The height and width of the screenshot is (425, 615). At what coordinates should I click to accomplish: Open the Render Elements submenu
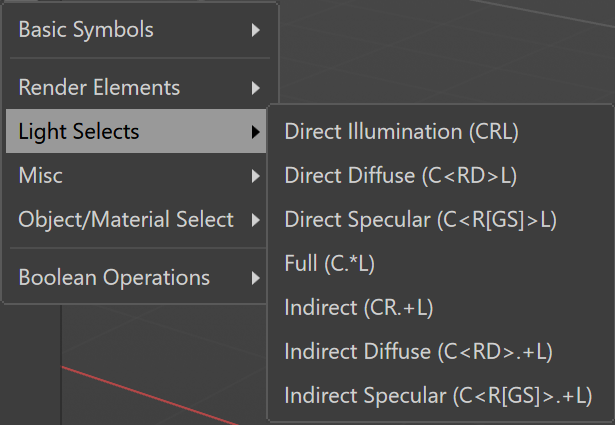[x=136, y=87]
